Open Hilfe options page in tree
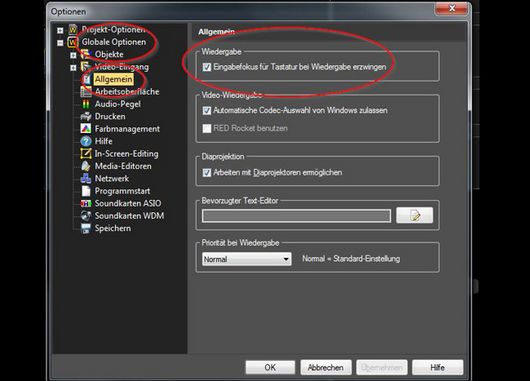530x381 pixels. [103, 141]
